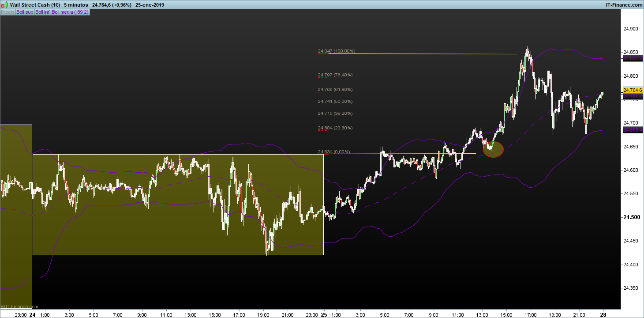Click the yellow 24.764,6 current price tag
Image resolution: width=644 pixels, height=318 pixels.
(633, 90)
